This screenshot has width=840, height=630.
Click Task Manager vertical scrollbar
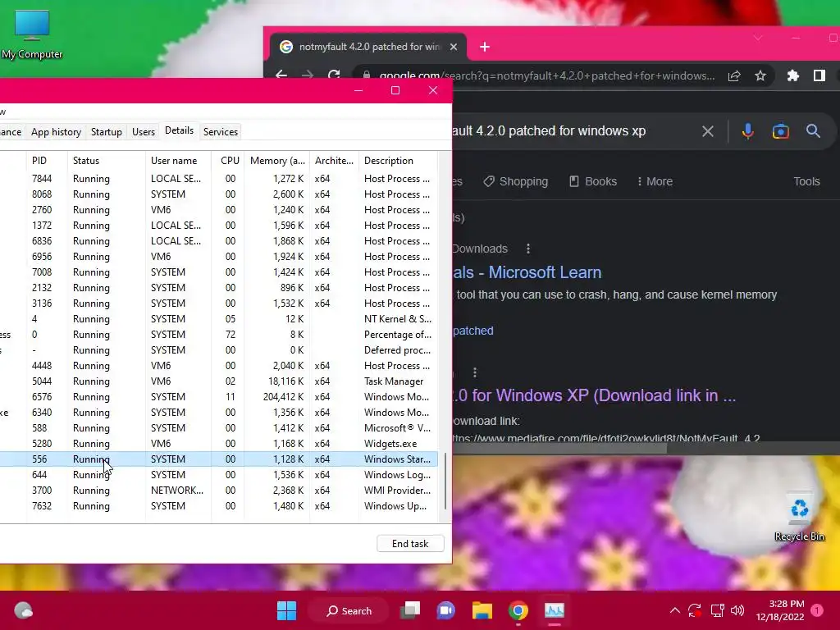point(445,481)
